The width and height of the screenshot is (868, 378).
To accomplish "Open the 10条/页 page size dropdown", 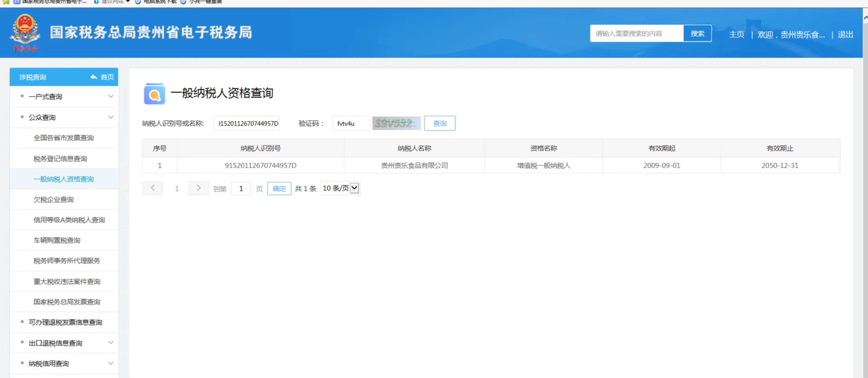I will click(340, 188).
